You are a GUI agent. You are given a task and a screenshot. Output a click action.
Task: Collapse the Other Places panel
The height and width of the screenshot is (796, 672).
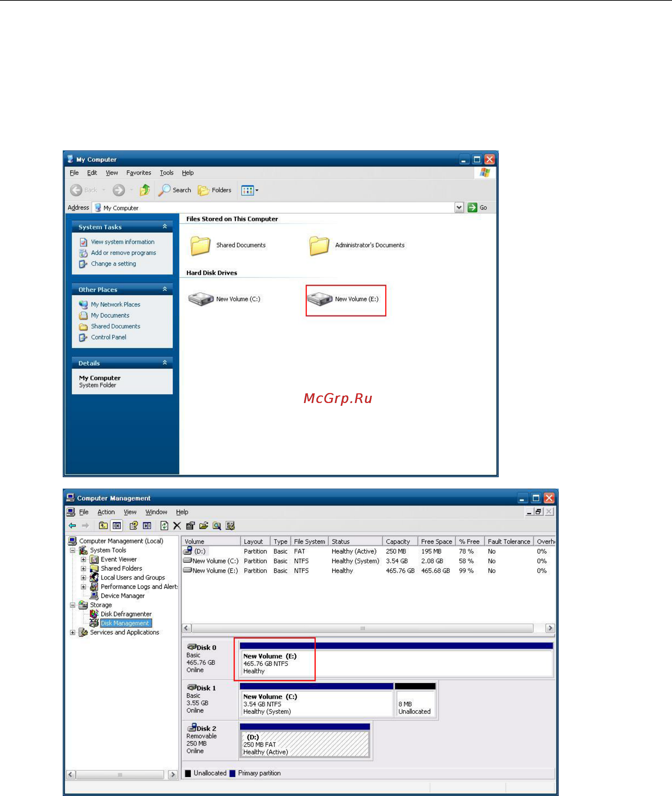click(165, 289)
